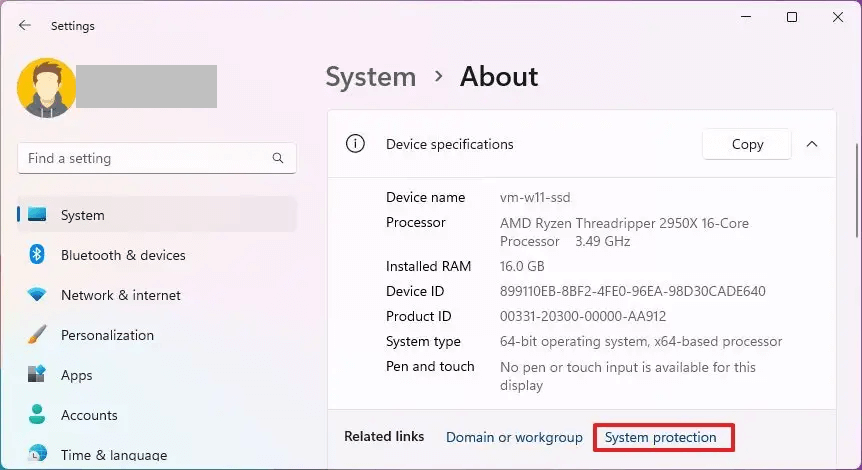Collapse the Device specifications section

pyautogui.click(x=812, y=144)
